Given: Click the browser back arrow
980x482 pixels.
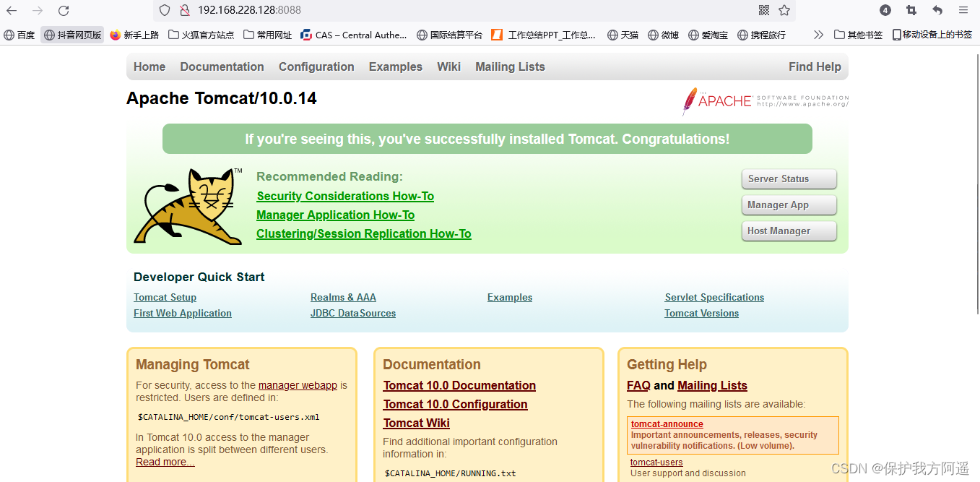Looking at the screenshot, I should pos(12,11).
